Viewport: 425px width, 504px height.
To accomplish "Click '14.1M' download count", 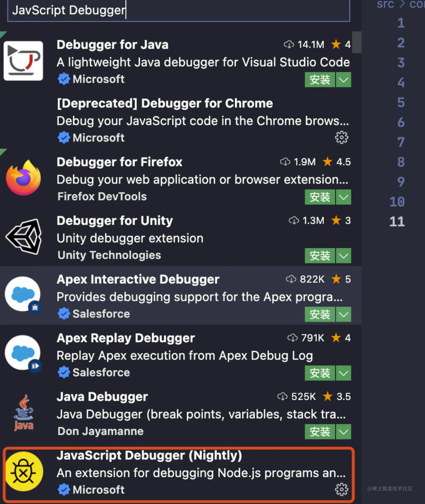I will (311, 44).
